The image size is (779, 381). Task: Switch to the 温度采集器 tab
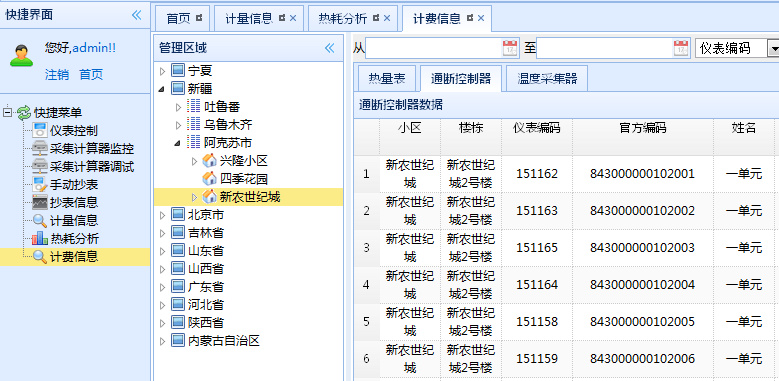(x=547, y=78)
